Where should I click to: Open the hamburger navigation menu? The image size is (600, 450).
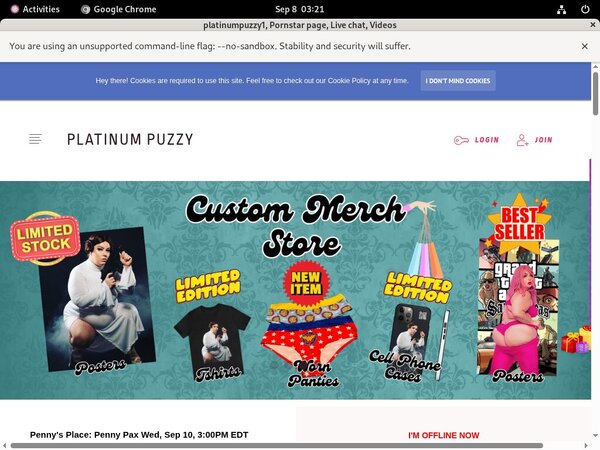coord(36,140)
